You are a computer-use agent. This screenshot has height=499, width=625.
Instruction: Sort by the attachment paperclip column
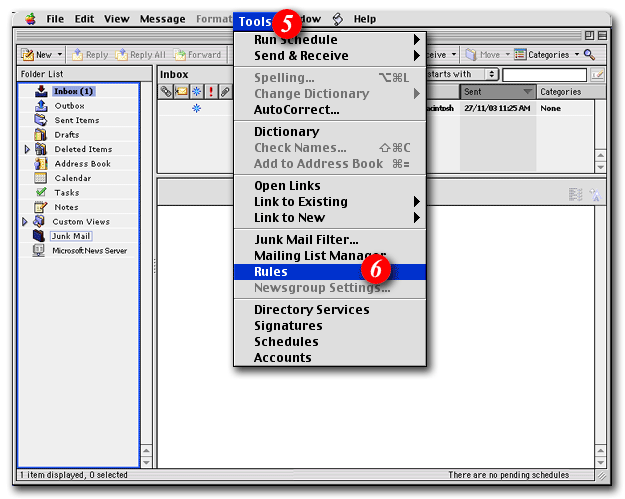pos(226,92)
